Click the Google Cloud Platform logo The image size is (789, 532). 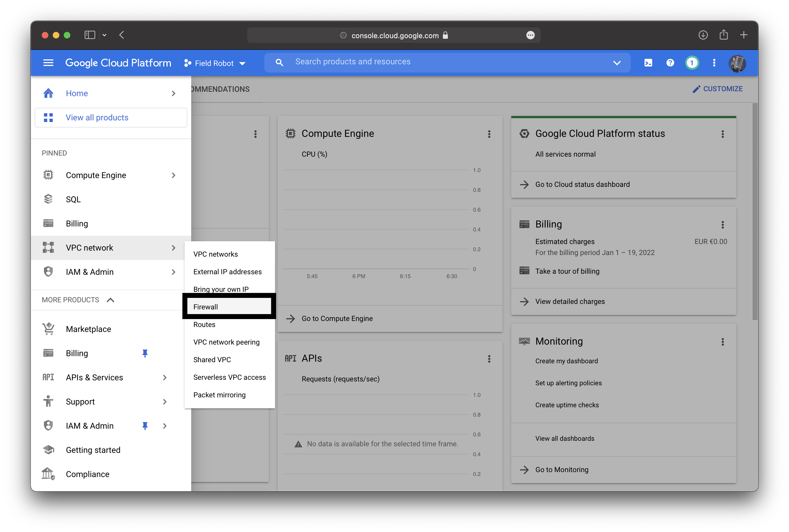[118, 63]
